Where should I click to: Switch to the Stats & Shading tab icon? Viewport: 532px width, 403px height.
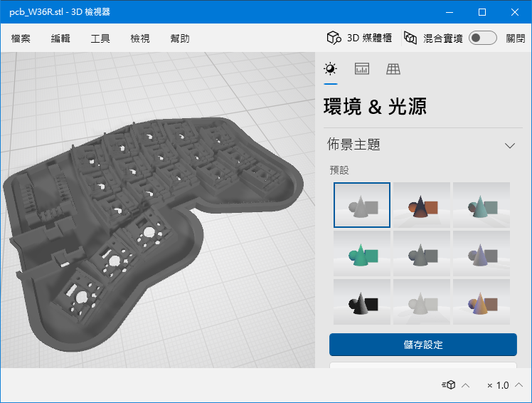[x=362, y=69]
